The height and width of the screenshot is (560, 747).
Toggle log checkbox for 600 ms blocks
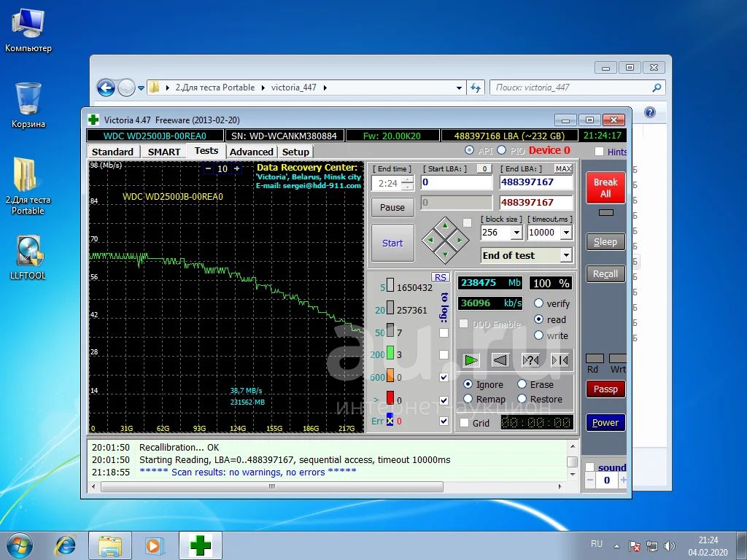pos(444,377)
